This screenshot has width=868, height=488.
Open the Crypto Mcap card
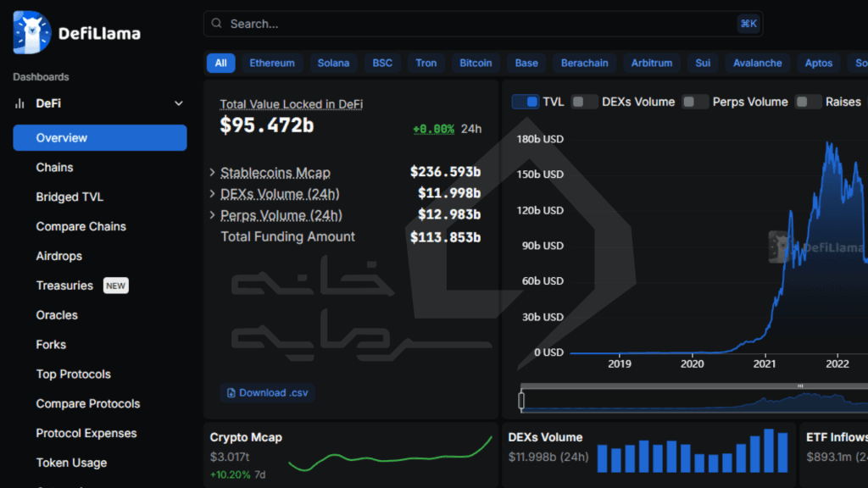click(351, 455)
